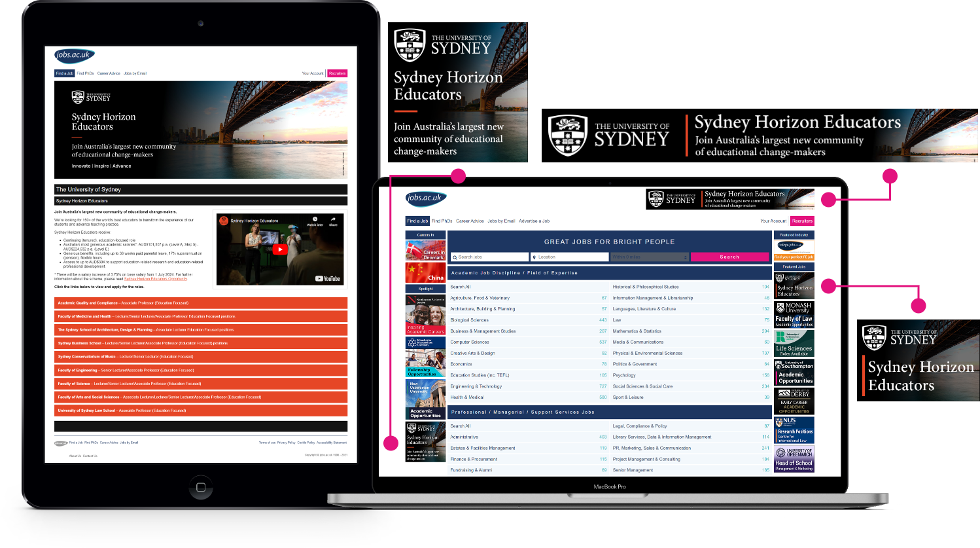Open the Academic Quality and Compliance role
The image size is (980, 548).
pyautogui.click(x=201, y=303)
